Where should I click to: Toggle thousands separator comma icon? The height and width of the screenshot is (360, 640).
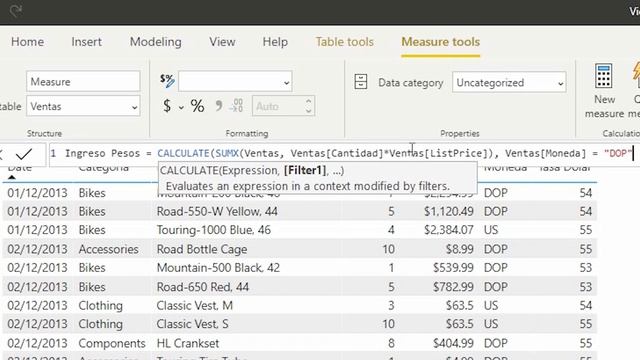(x=219, y=106)
